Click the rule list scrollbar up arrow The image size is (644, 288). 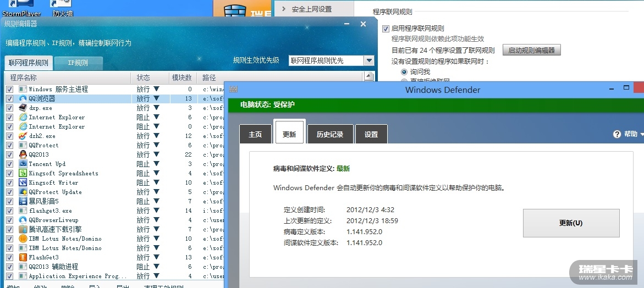[369, 76]
